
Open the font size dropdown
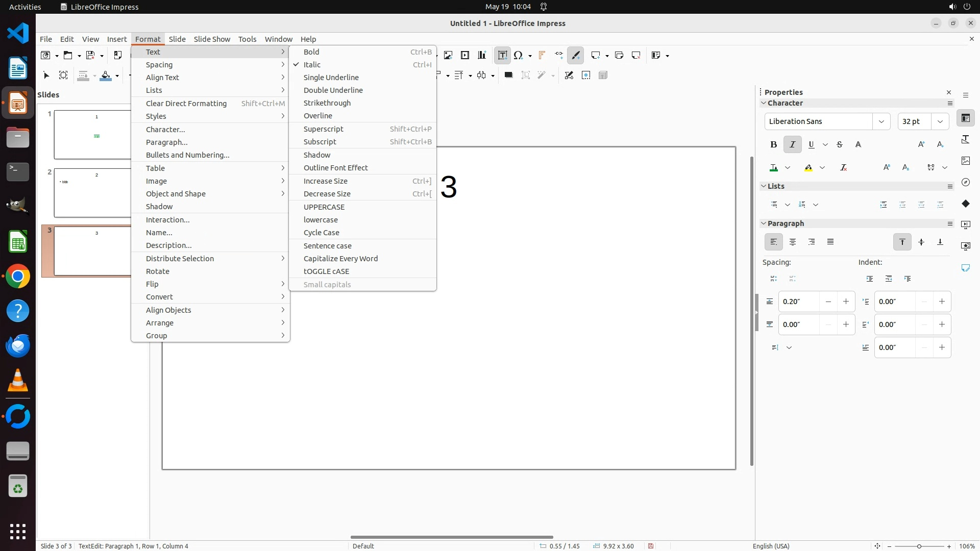940,121
